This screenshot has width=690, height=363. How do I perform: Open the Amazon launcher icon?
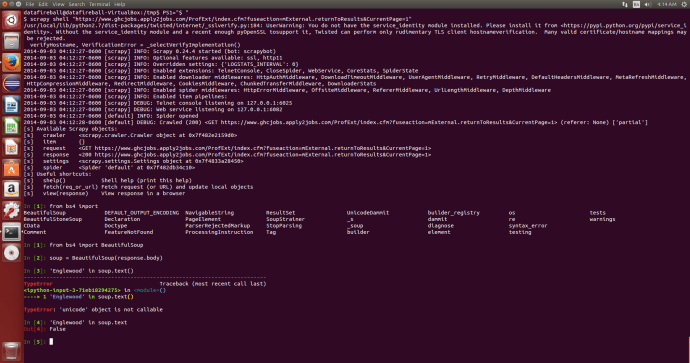11,189
